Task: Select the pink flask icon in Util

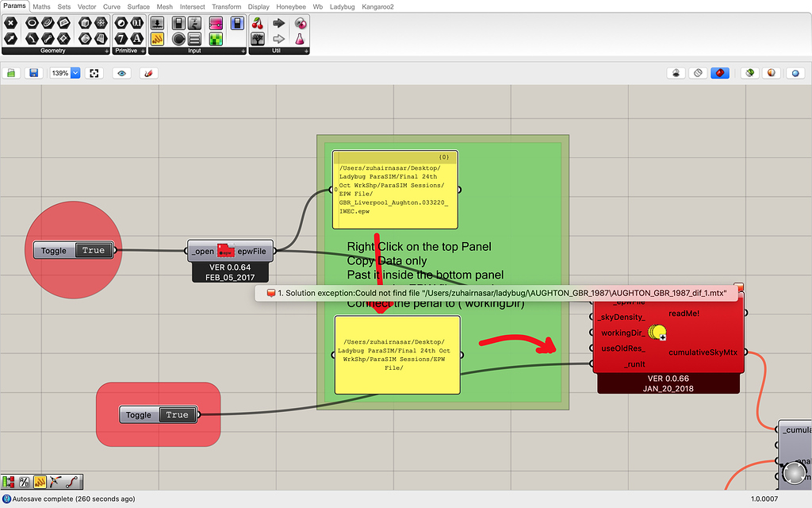Action: 300,38
